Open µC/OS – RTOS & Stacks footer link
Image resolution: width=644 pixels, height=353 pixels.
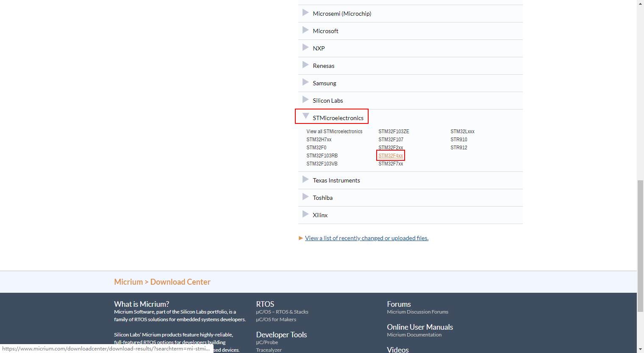tap(282, 312)
